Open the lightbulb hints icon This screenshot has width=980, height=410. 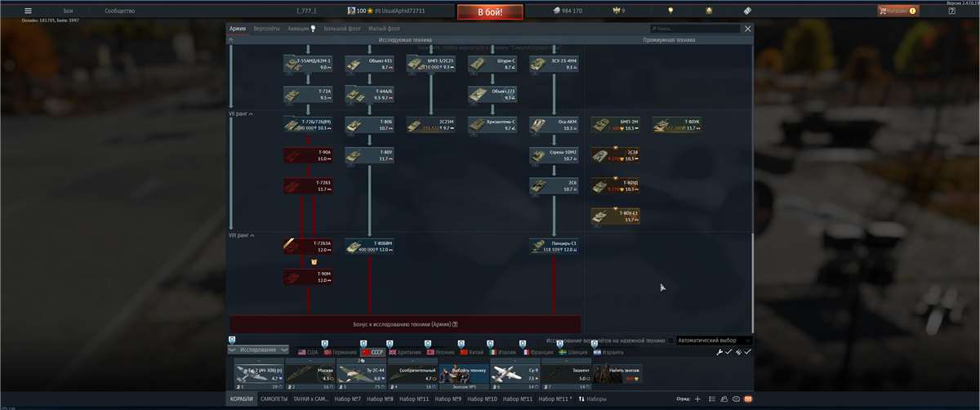pyautogui.click(x=670, y=11)
